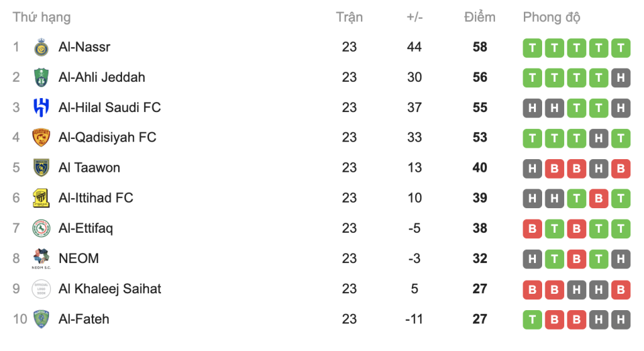Open the Al Taawon club logo
644x351 pixels.
point(41,168)
